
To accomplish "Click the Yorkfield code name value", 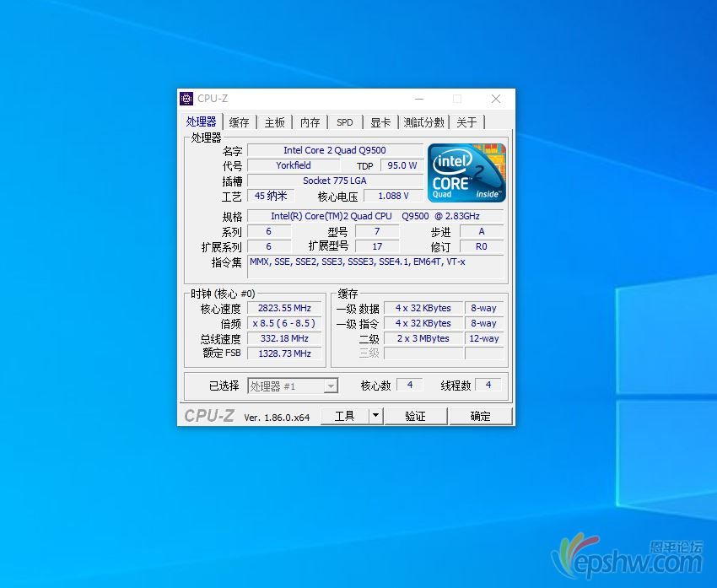I will (x=294, y=165).
